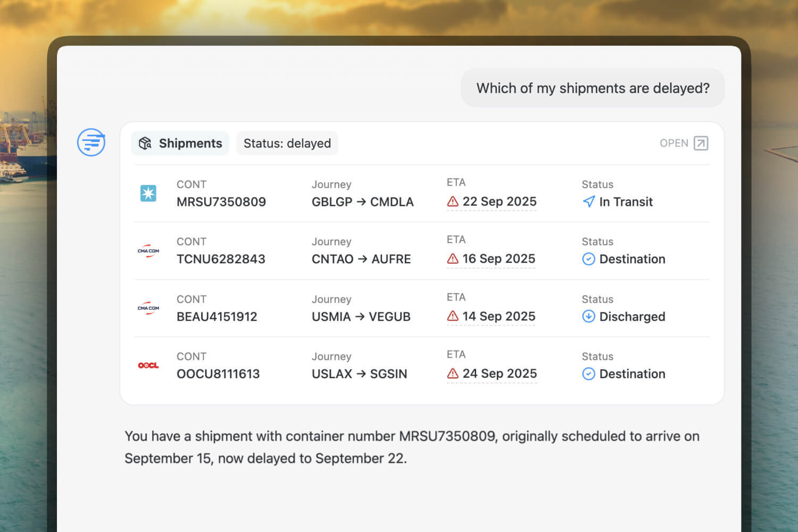
Task: Open shipments list via arrow icon
Action: coord(701,143)
